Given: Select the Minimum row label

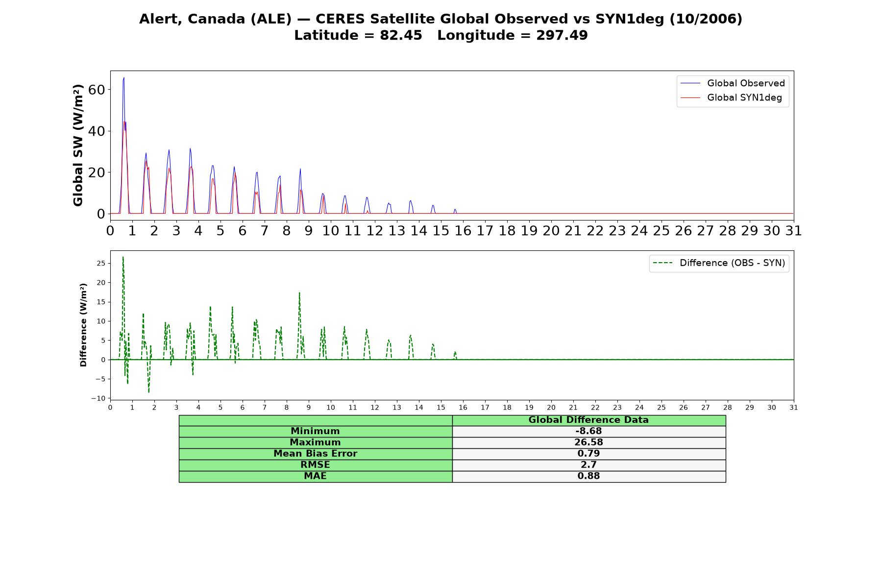Looking at the screenshot, I should (316, 431).
